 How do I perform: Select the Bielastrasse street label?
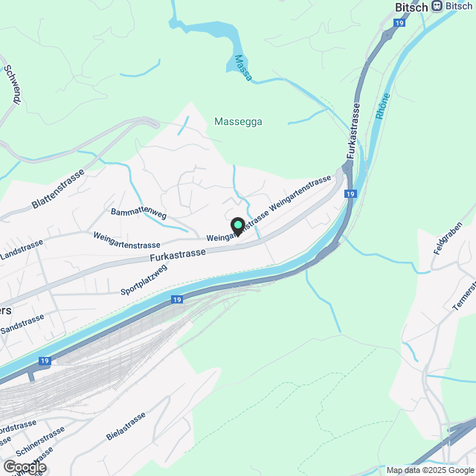126,426
